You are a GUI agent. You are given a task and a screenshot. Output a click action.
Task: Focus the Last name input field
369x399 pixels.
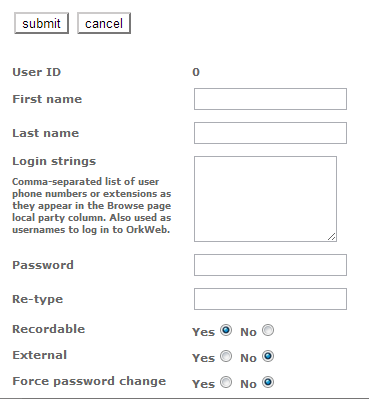click(270, 133)
